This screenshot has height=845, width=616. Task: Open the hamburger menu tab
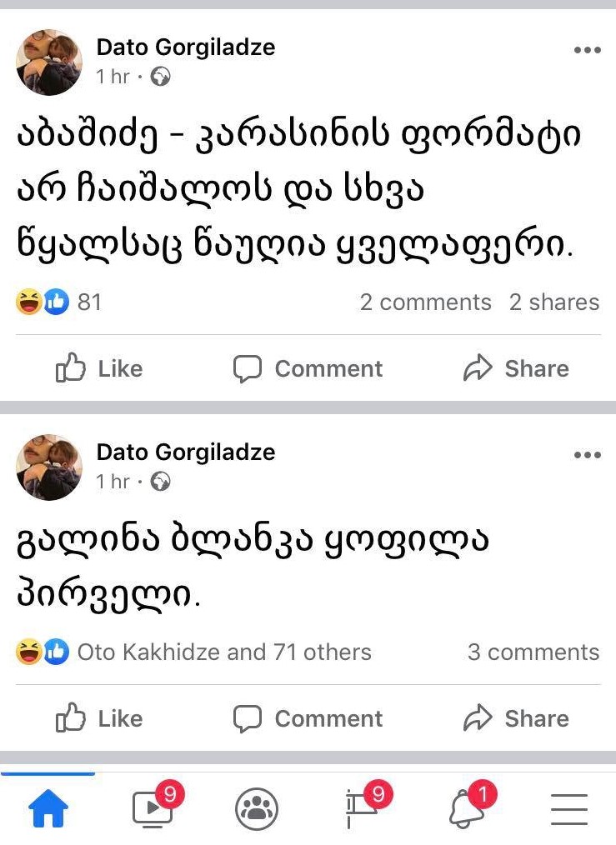pyautogui.click(x=569, y=809)
